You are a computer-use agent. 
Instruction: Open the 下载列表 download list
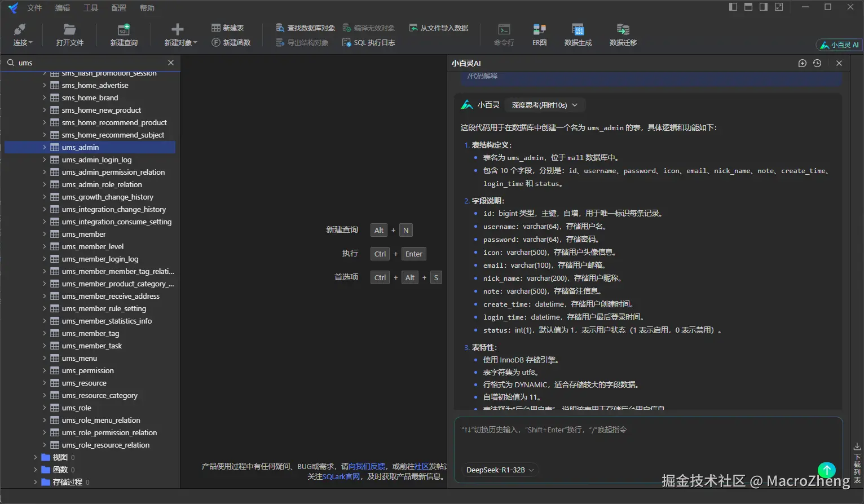(x=857, y=463)
